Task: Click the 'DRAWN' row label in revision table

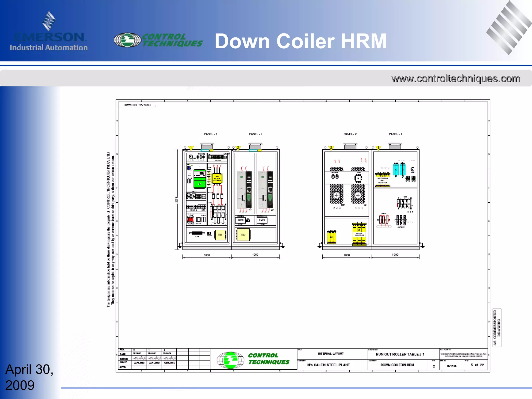Action: click(x=124, y=359)
